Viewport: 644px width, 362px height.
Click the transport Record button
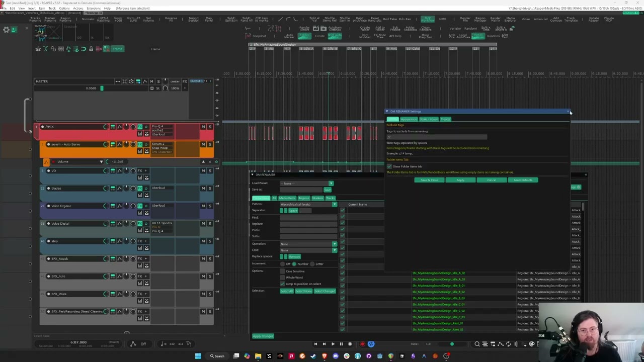[362, 344]
